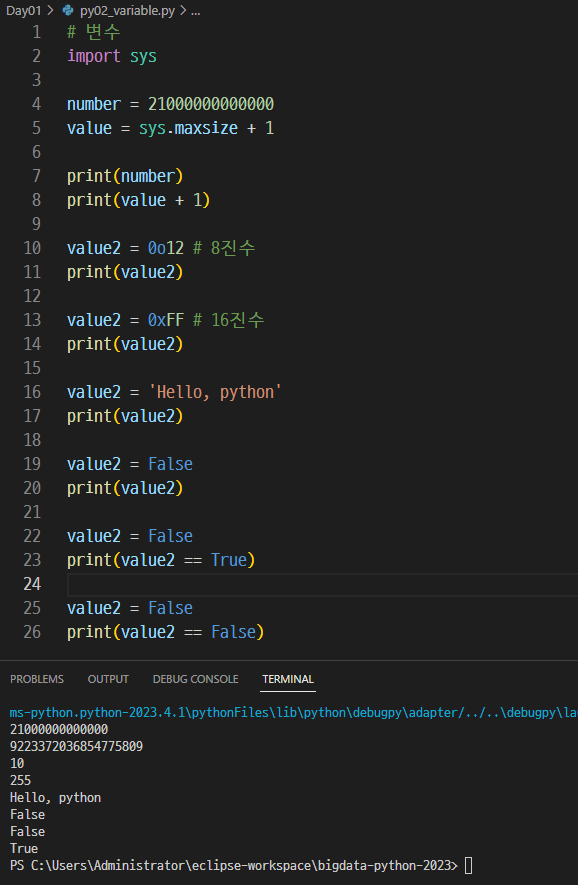Switch to the PROBLEMS tab

tap(37, 679)
